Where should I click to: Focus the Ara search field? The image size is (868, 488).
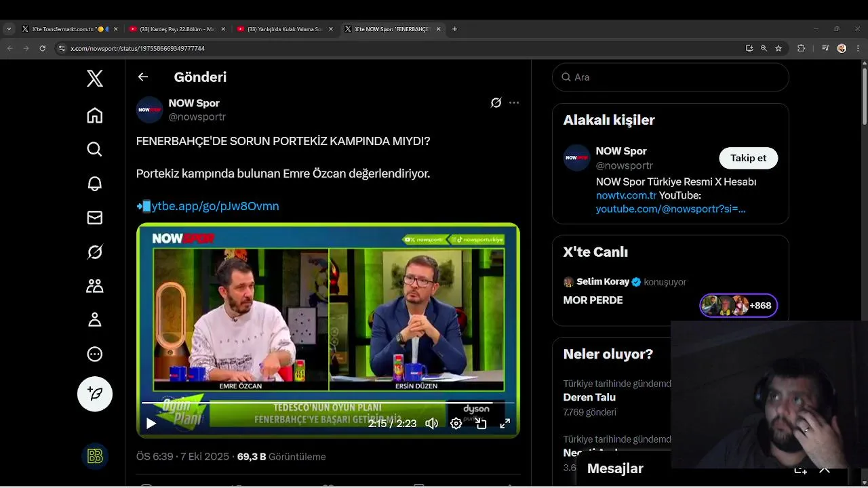click(x=671, y=77)
